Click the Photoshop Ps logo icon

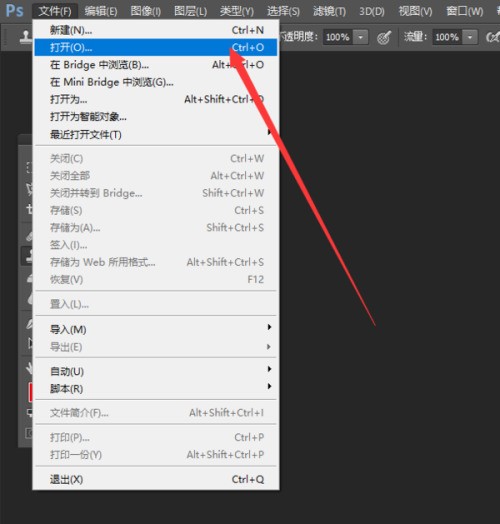[15, 11]
